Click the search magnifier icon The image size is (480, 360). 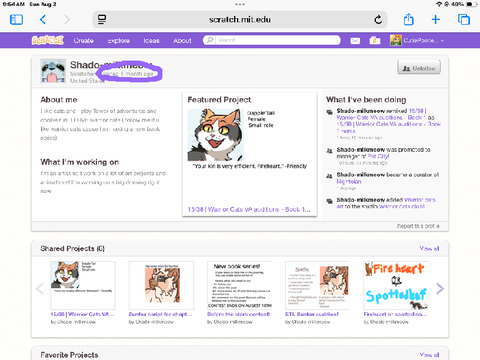click(x=210, y=40)
